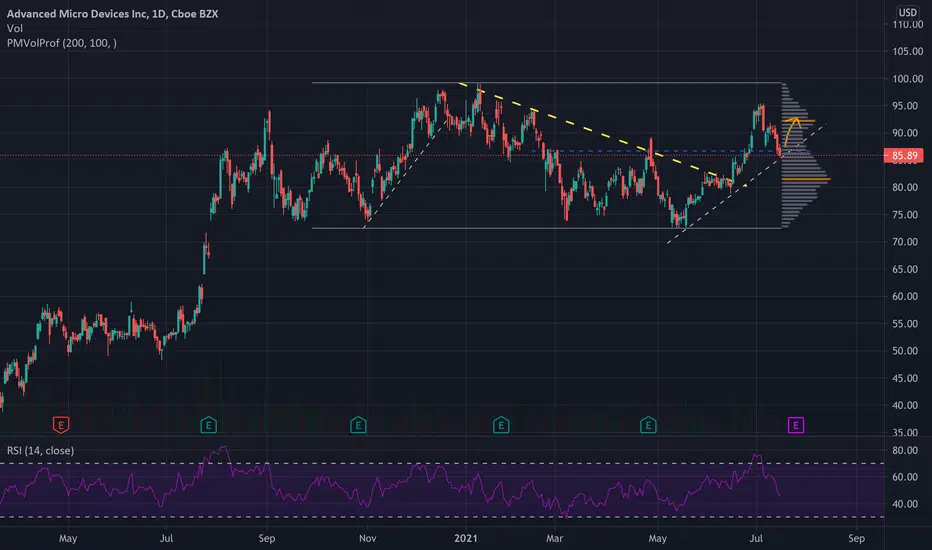Click 95.00 on the price scale
Image resolution: width=932 pixels, height=550 pixels.
(x=907, y=106)
